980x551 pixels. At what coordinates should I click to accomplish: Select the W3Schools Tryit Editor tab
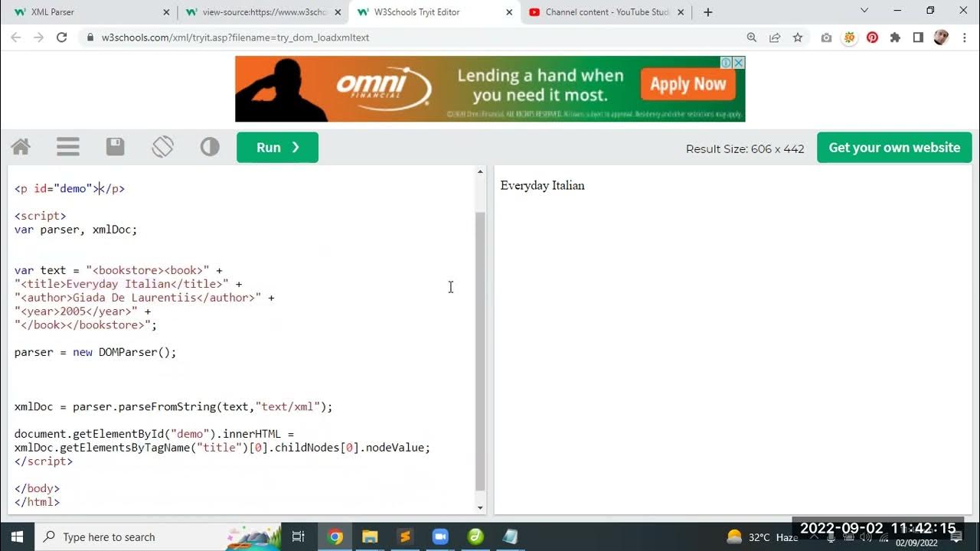[434, 12]
